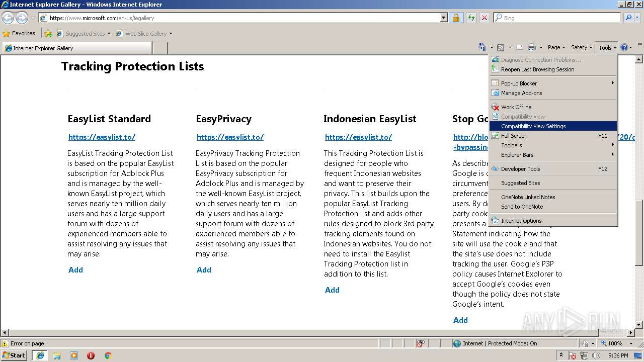
Task: Expand the Home button dropdown arrow
Action: coord(492,48)
